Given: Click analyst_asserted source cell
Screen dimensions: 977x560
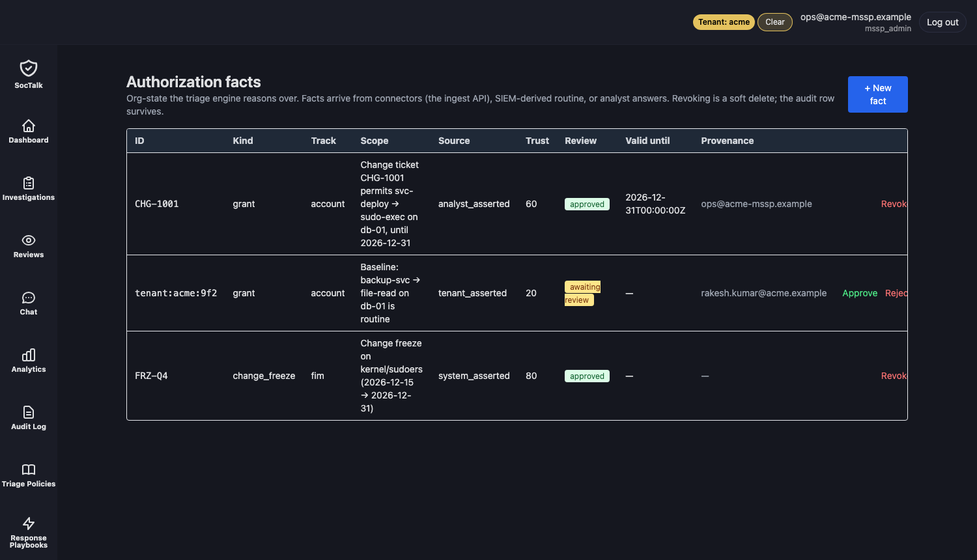Looking at the screenshot, I should 474,204.
